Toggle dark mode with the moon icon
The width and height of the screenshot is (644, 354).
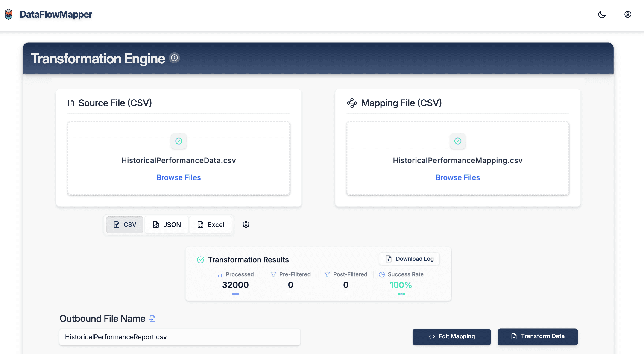602,15
